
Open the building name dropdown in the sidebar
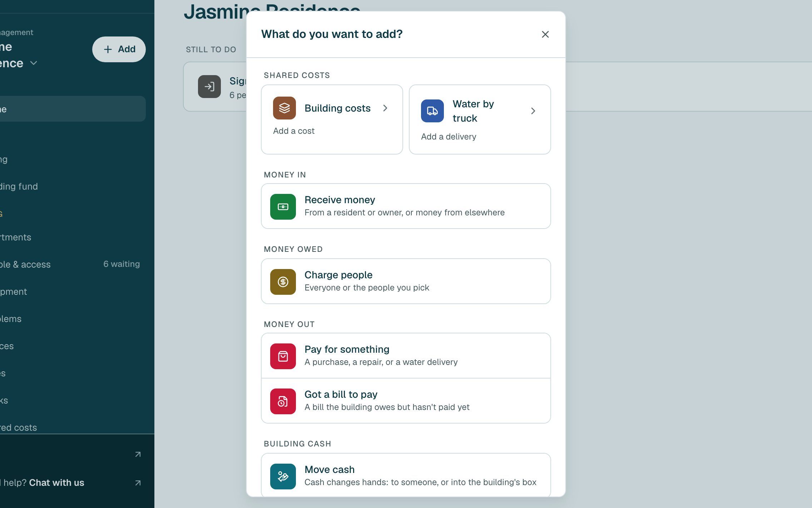pos(34,63)
